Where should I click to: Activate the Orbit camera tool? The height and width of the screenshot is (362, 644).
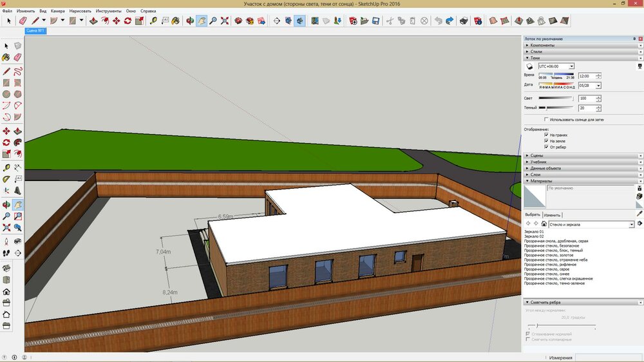189,21
